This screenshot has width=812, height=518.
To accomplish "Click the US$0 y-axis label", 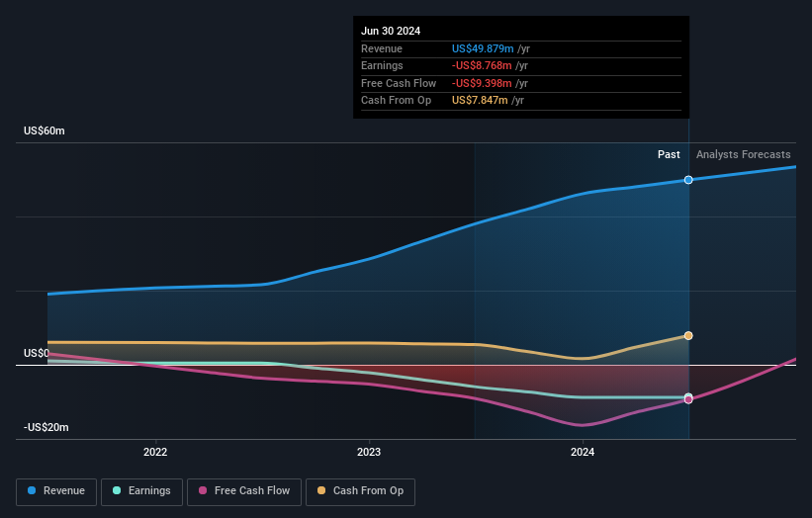I will coord(37,354).
